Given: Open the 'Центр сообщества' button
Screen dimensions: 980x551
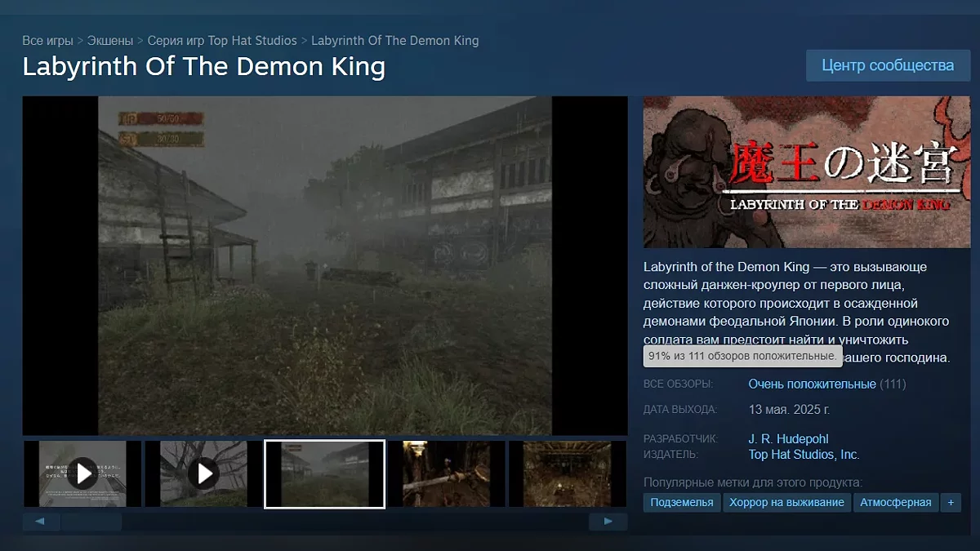Looking at the screenshot, I should pos(888,65).
